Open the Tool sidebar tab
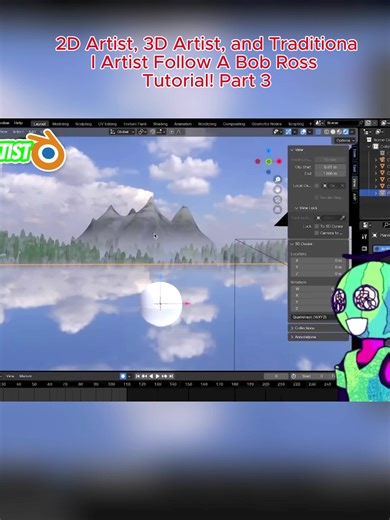The image size is (390, 520). (354, 168)
